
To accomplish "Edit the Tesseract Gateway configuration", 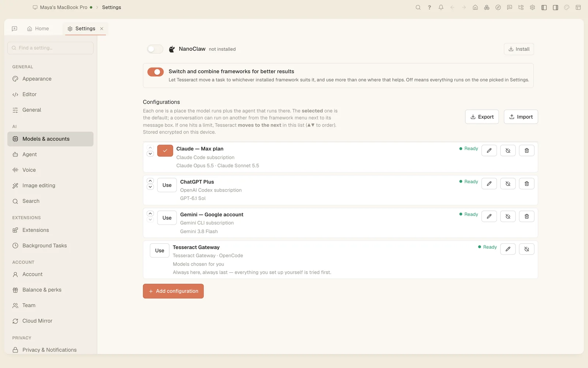I will (508, 249).
